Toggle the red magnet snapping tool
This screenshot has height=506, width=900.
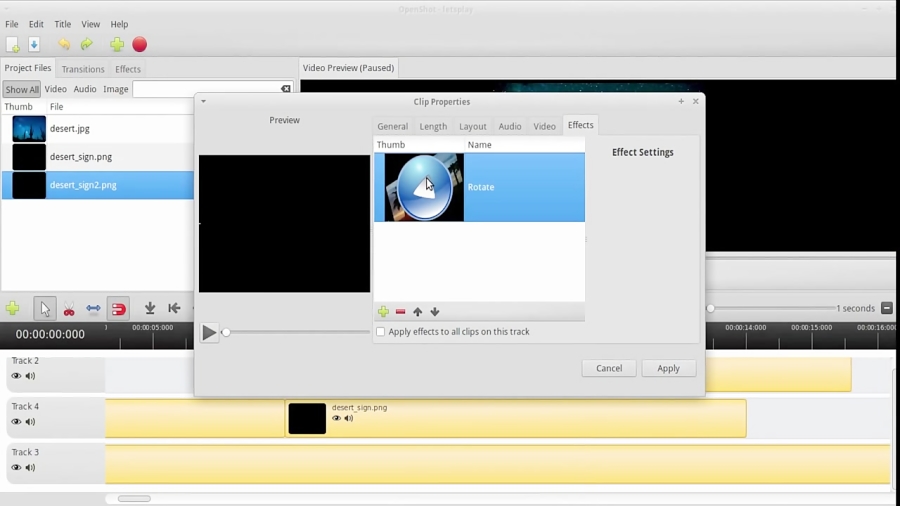point(118,309)
